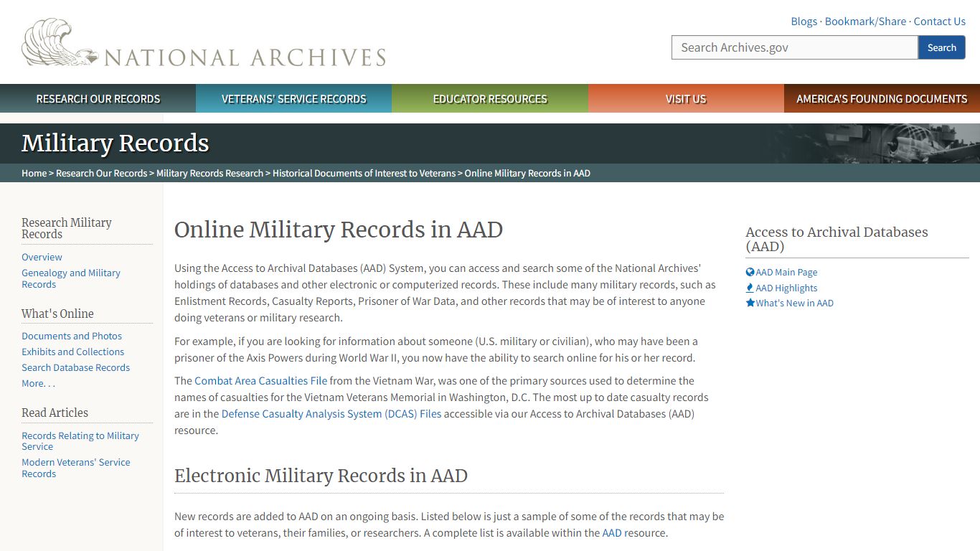Click the Military Records banner title
The width and height of the screenshot is (980, 551).
pos(115,143)
